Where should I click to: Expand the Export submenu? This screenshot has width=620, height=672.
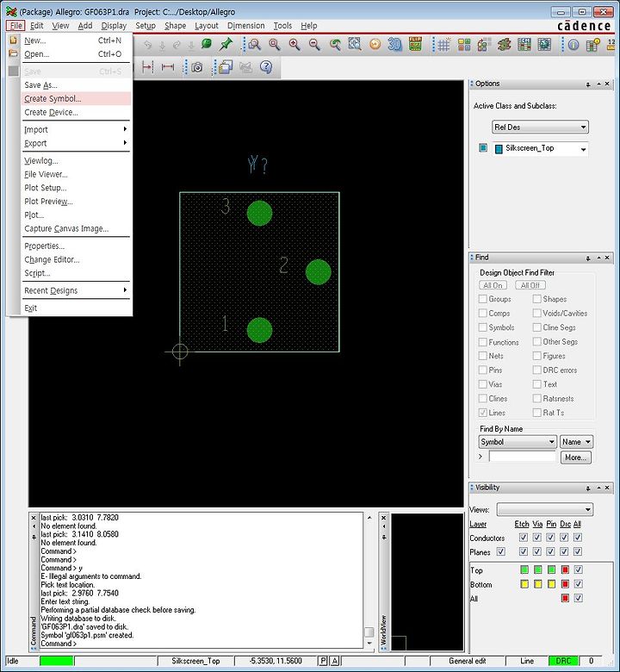pyautogui.click(x=76, y=143)
